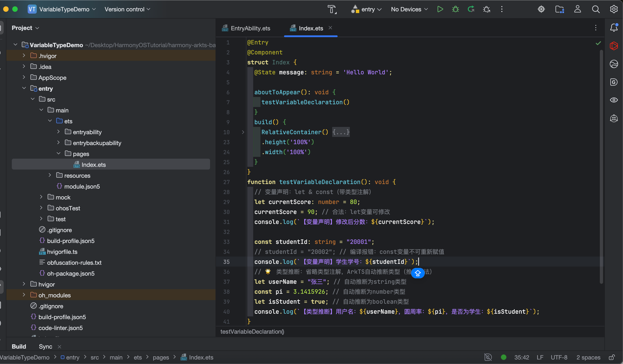The height and width of the screenshot is (364, 623).
Task: Click the green Run button
Action: click(x=440, y=9)
